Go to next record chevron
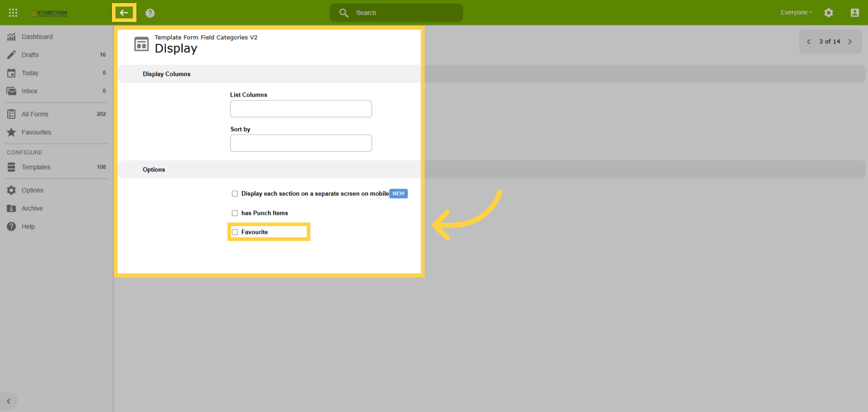The height and width of the screenshot is (412, 868). coord(850,42)
